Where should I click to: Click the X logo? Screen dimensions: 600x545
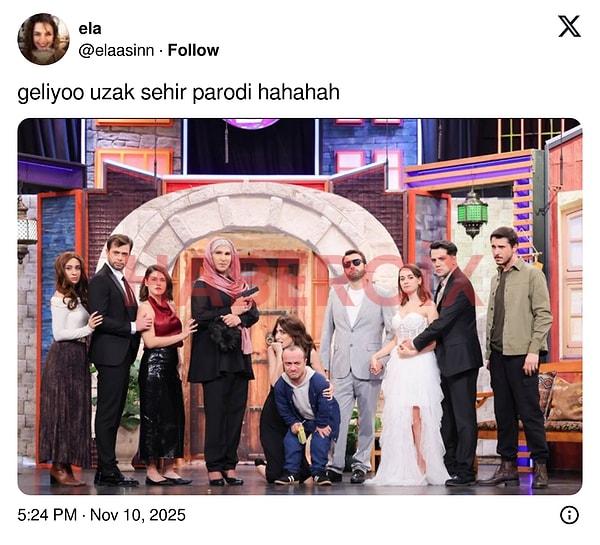click(x=569, y=26)
